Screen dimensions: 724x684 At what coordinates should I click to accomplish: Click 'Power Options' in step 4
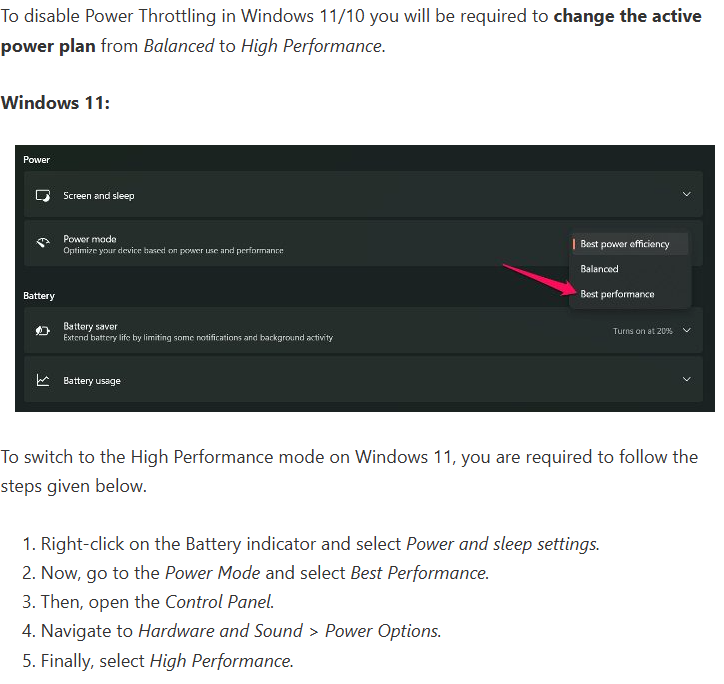pyautogui.click(x=383, y=631)
